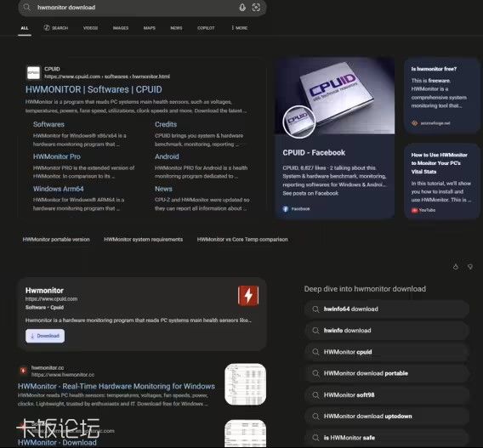Select the ALL results tab
Screen dimensions: 483x448
(x=25, y=28)
